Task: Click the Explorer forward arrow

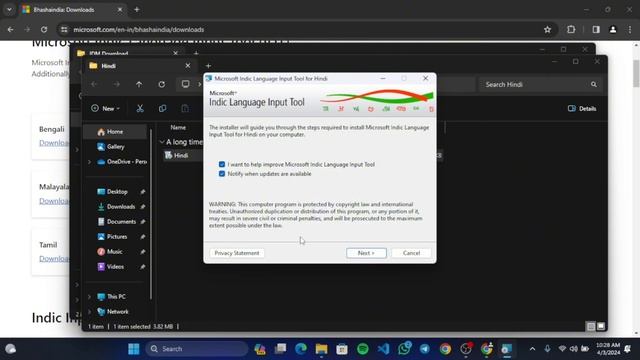Action: (117, 84)
